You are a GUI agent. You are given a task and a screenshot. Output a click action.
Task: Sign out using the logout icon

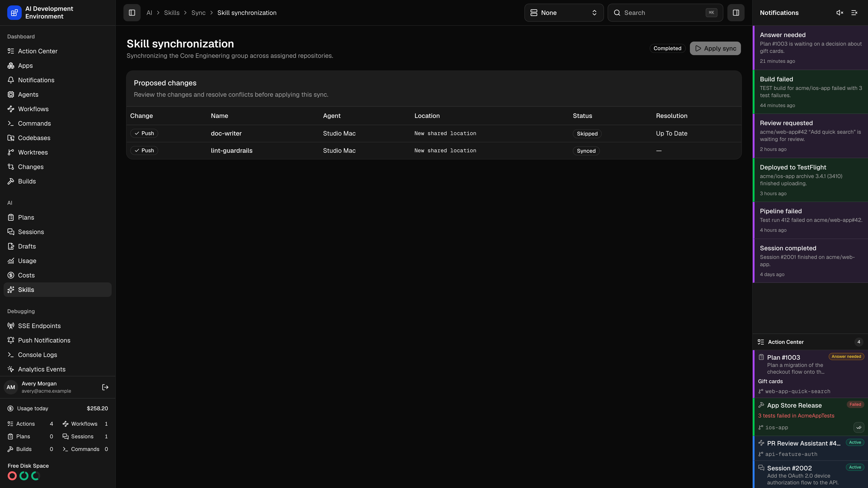tap(105, 387)
